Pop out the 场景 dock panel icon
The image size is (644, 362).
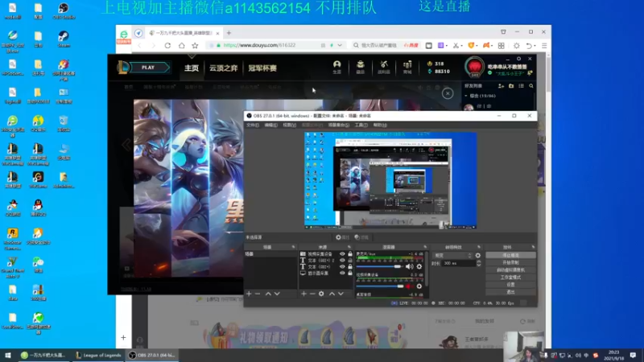click(x=293, y=247)
